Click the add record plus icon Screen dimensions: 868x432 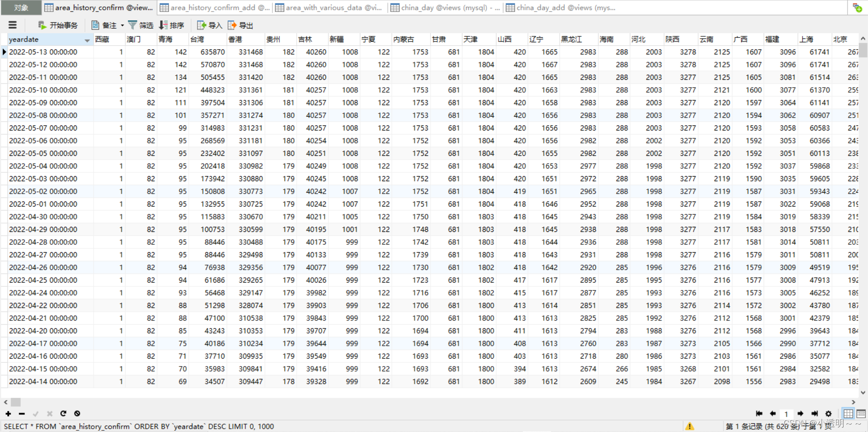click(8, 414)
